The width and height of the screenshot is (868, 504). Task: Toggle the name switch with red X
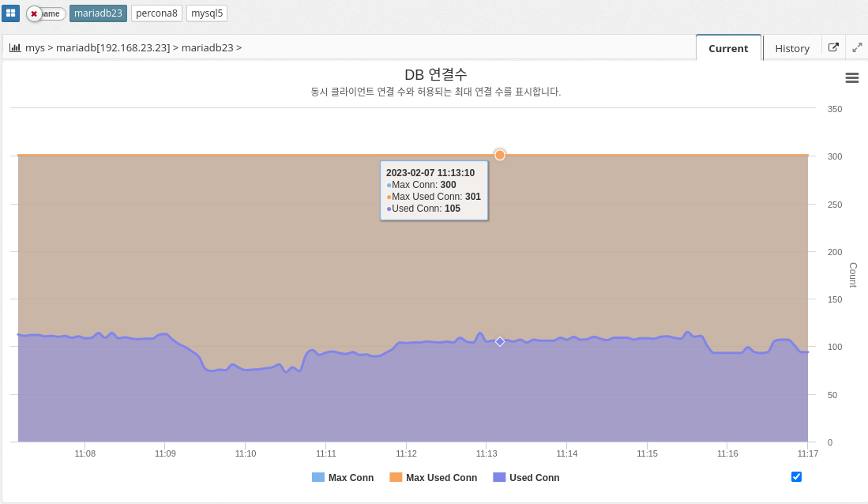[x=45, y=13]
